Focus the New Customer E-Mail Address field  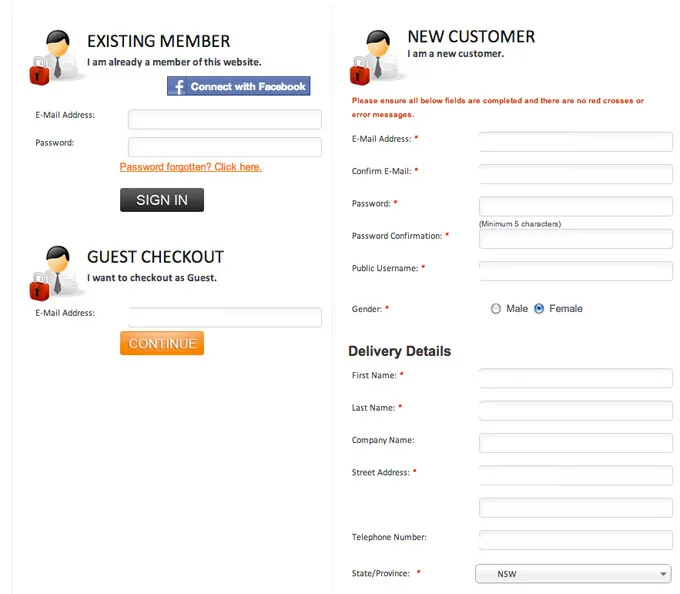point(575,141)
